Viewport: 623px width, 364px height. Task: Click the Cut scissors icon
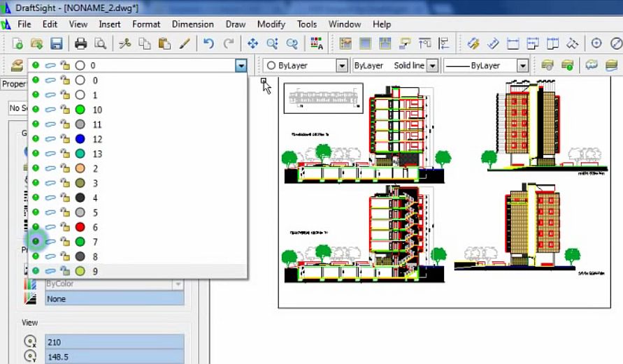[125, 43]
